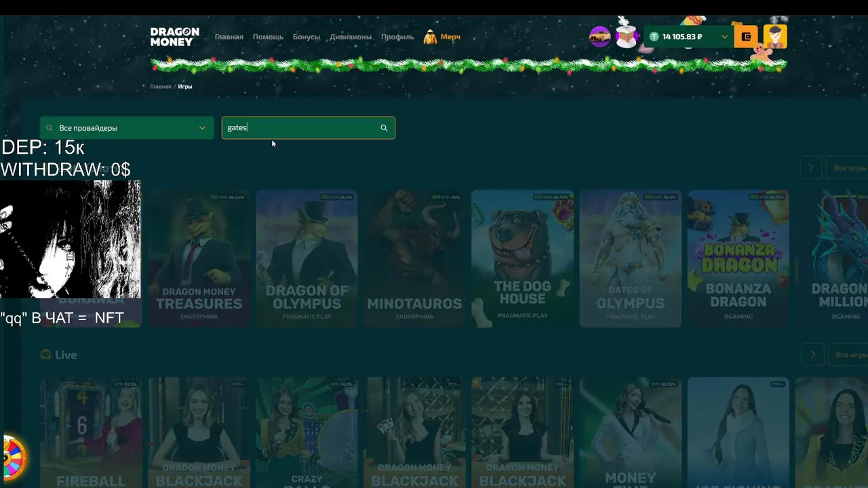Open the Minotauros game card
Viewport: 868px width, 488px height.
(414, 258)
